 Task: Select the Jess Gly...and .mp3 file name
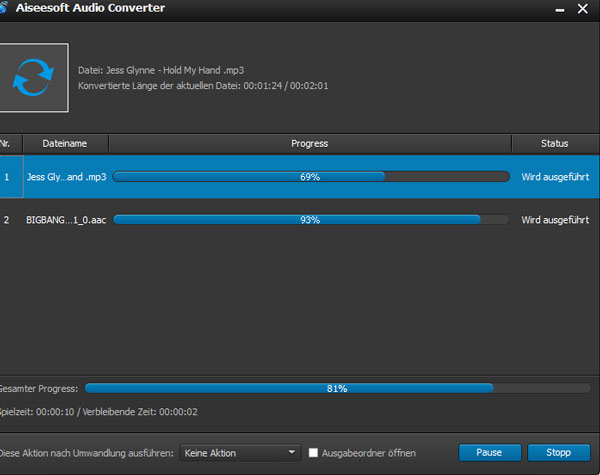pyautogui.click(x=65, y=177)
